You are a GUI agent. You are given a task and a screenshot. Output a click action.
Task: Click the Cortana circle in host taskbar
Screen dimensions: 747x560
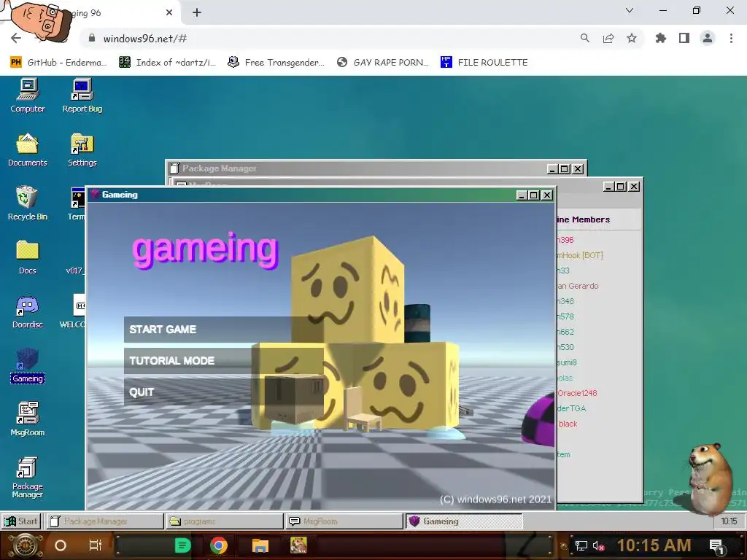(61, 545)
